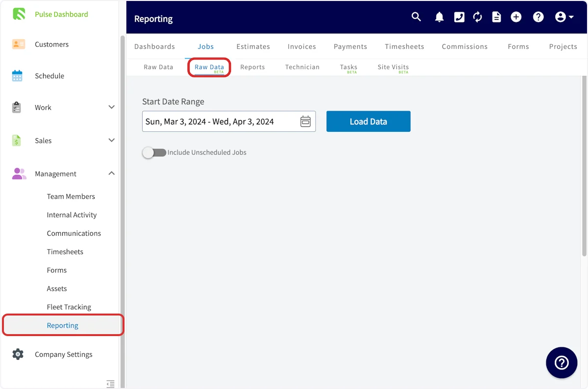Click the Schedule calendar icon
The height and width of the screenshot is (389, 588).
(17, 76)
